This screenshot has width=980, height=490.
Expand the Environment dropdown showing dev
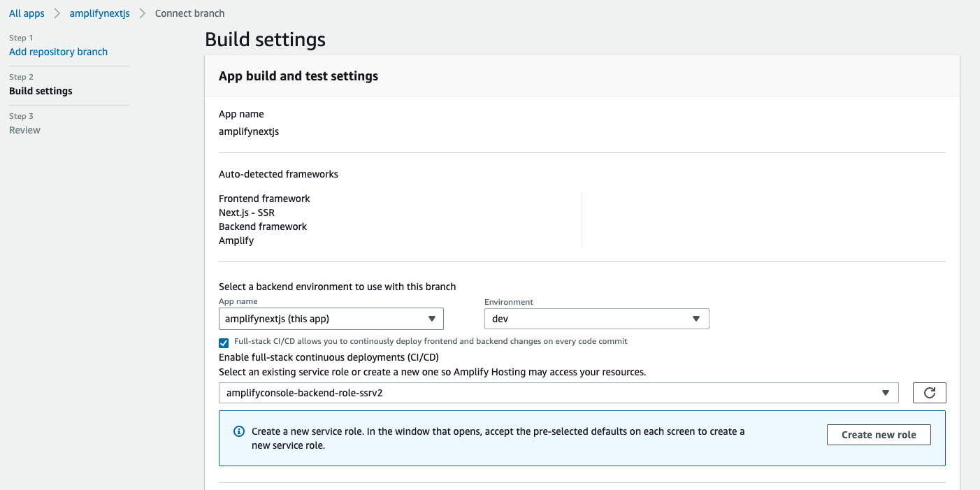click(596, 319)
